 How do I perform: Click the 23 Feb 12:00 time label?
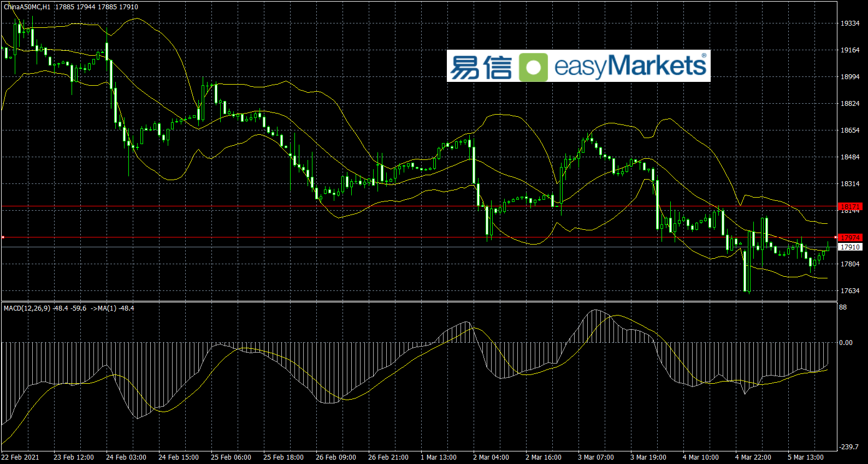click(x=74, y=457)
